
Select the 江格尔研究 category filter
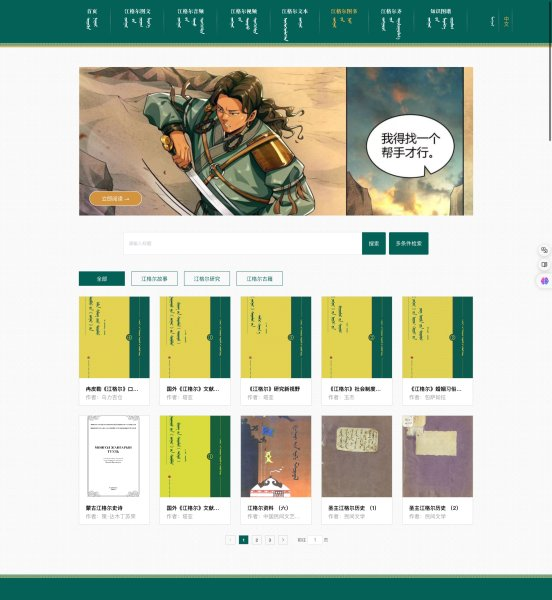(207, 279)
